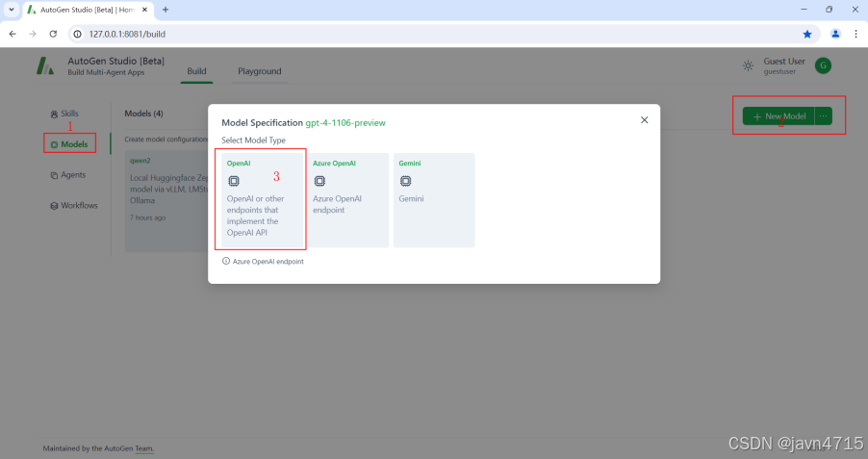
Task: Click the gpt-4-1106-preview model name
Action: [x=345, y=123]
